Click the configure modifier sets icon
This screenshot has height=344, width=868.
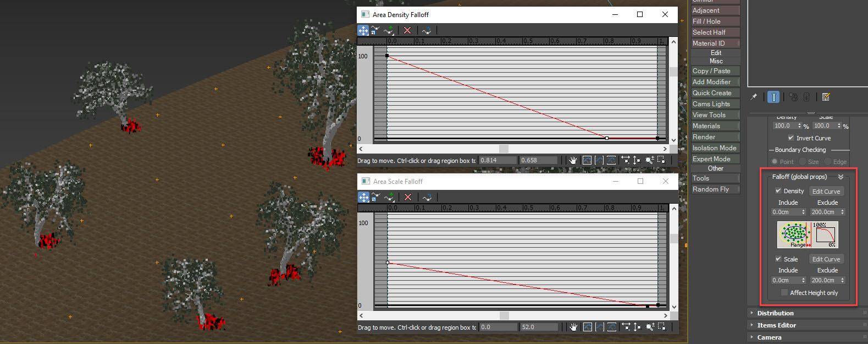826,97
